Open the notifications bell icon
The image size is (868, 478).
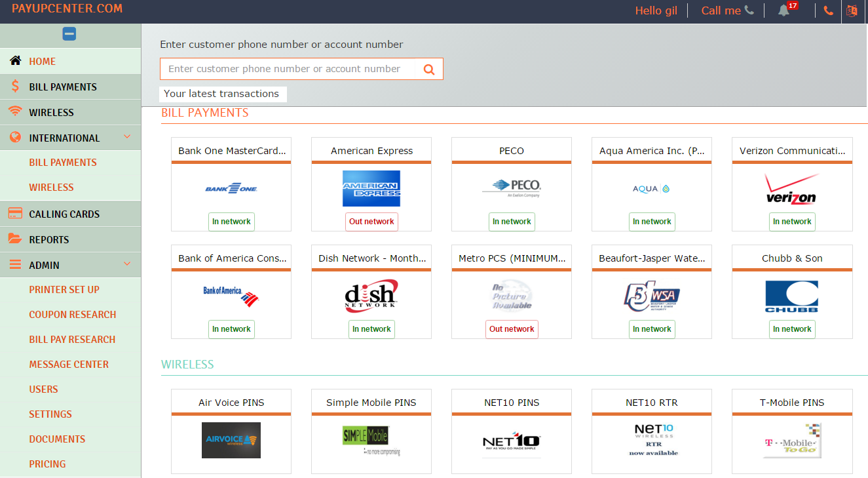coord(783,10)
